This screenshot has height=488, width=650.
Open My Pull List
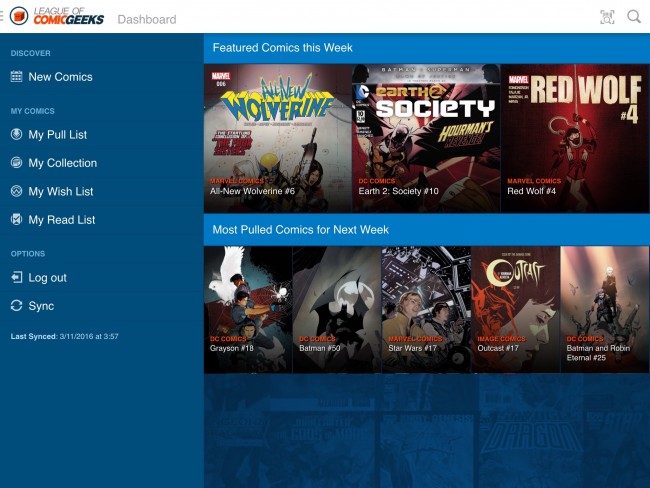(x=102, y=134)
